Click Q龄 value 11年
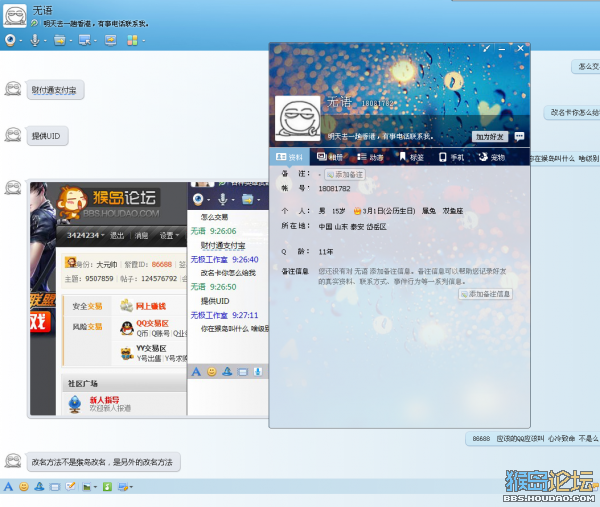The width and height of the screenshot is (600, 507). pos(326,252)
